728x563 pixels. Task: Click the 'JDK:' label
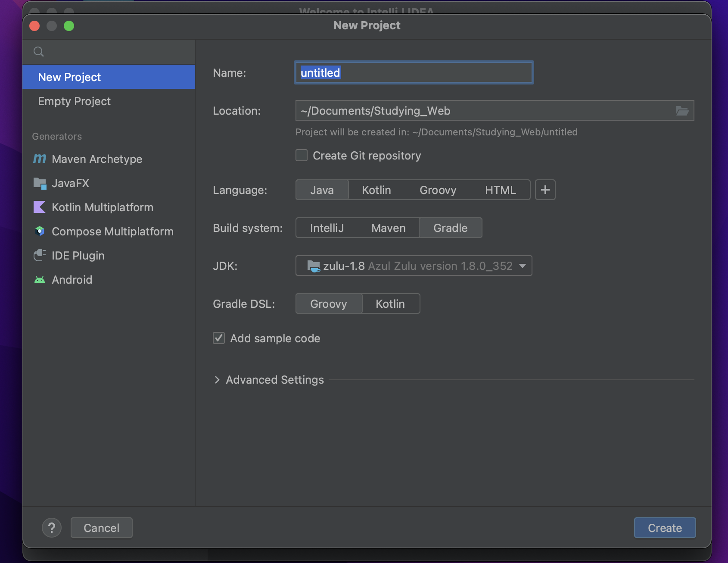225,266
